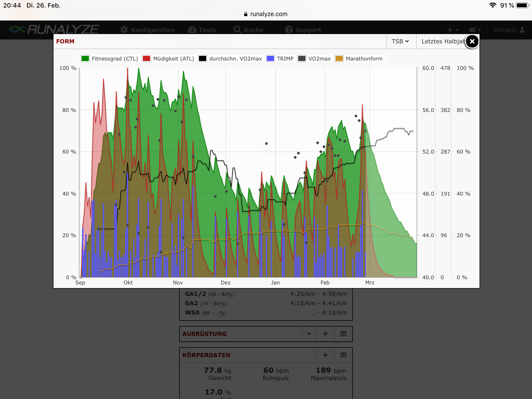532x399 pixels.
Task: Open table icon in Ausrüstung panel
Action: coord(343,334)
